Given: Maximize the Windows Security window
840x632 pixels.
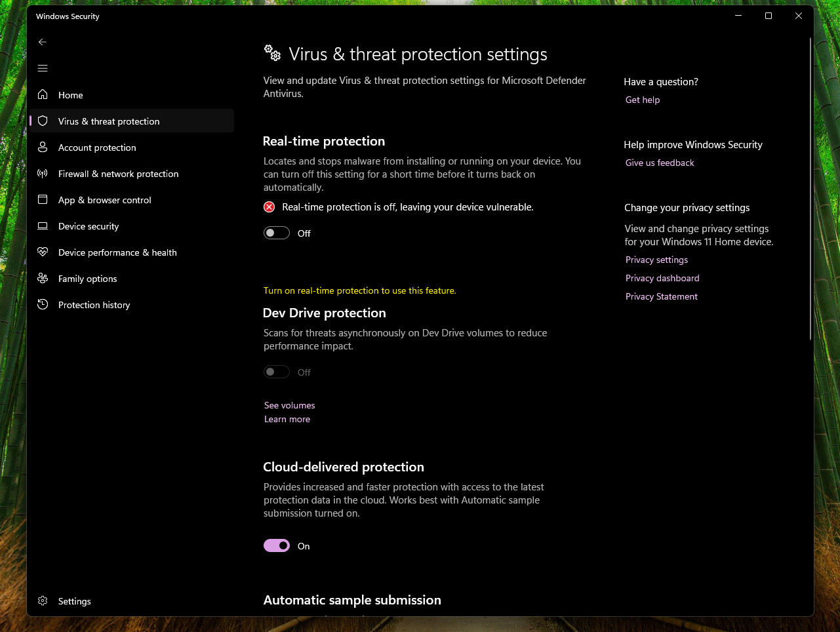Looking at the screenshot, I should [769, 16].
